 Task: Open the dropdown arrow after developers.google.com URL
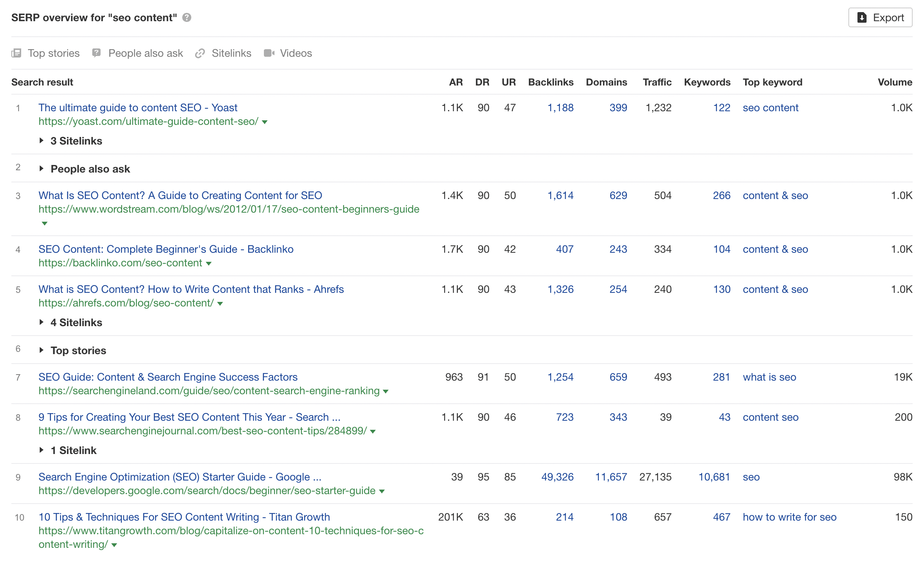382,491
